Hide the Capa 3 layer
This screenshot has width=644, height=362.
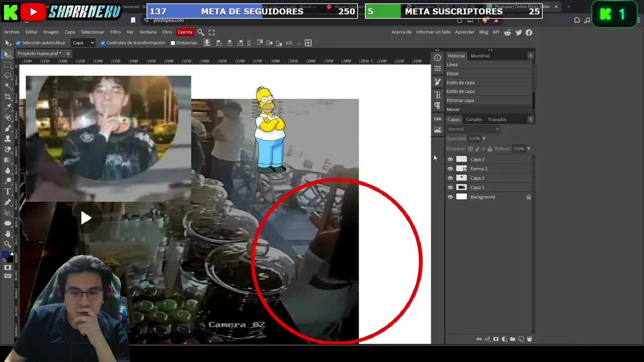[x=450, y=178]
